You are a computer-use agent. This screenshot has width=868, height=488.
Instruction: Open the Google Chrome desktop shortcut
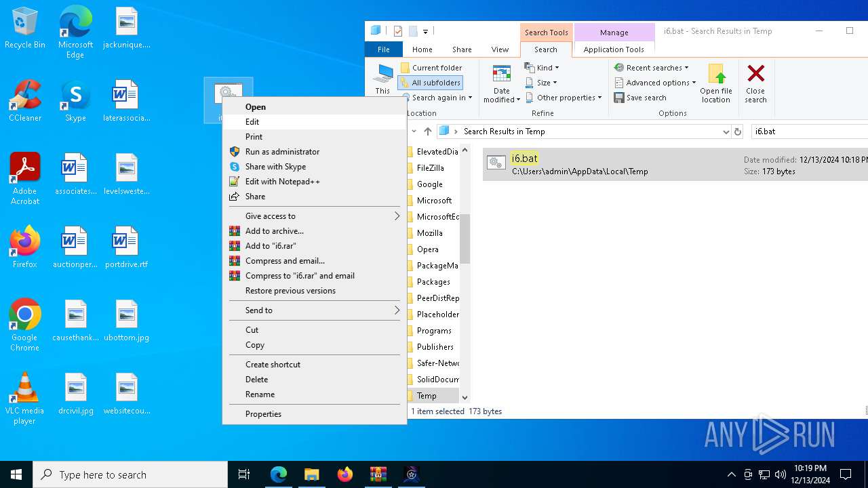25,325
